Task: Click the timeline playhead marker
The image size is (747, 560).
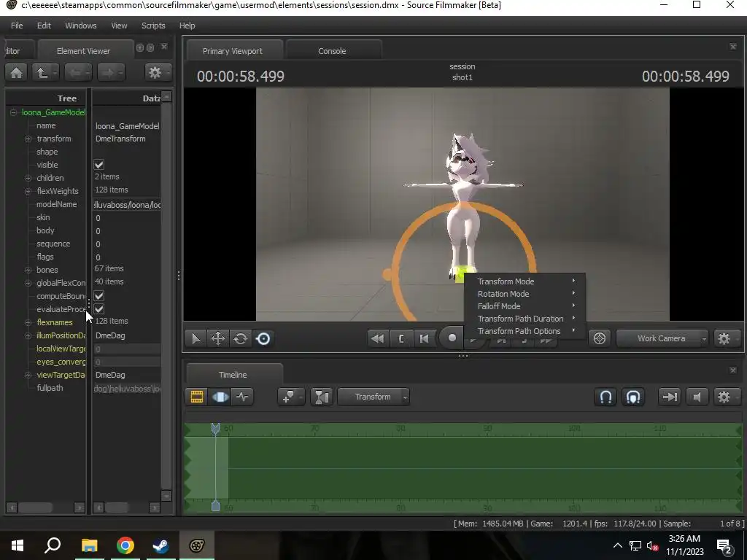Action: point(215,429)
